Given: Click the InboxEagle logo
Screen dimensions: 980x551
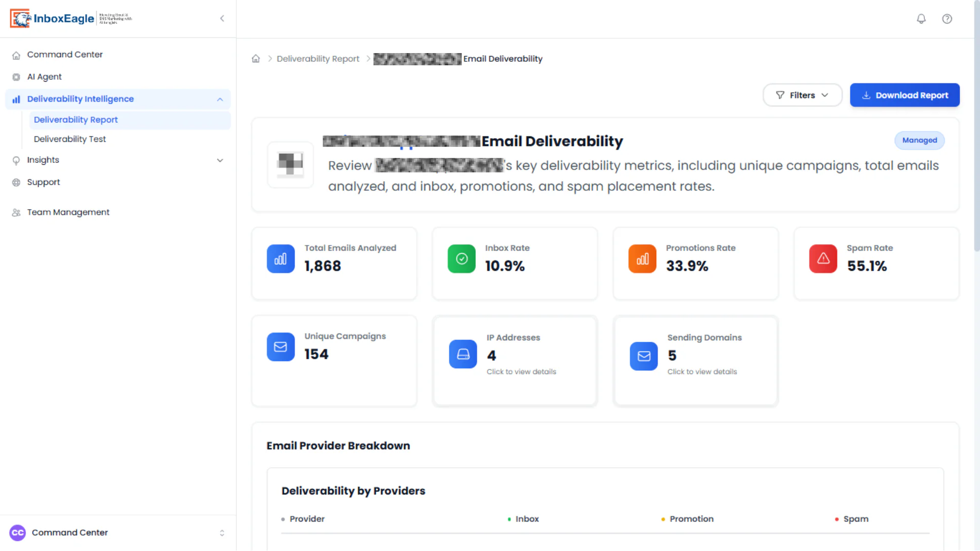Looking at the screenshot, I should 71,18.
